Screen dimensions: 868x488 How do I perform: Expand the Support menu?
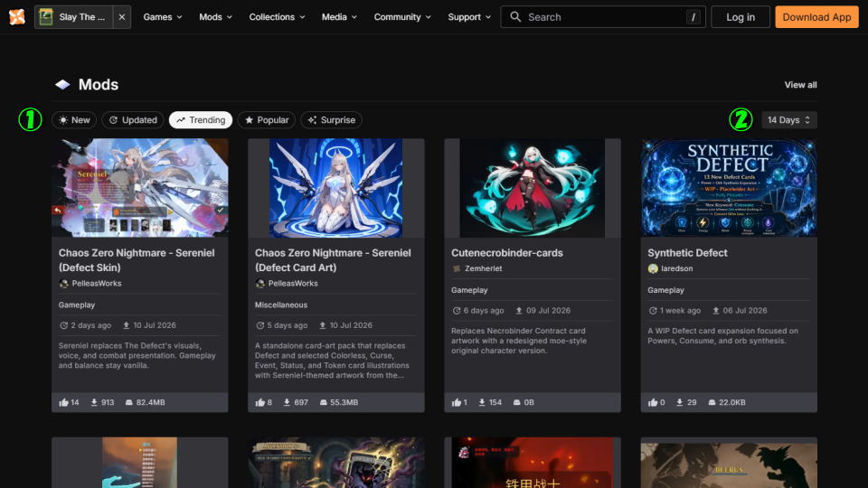469,17
